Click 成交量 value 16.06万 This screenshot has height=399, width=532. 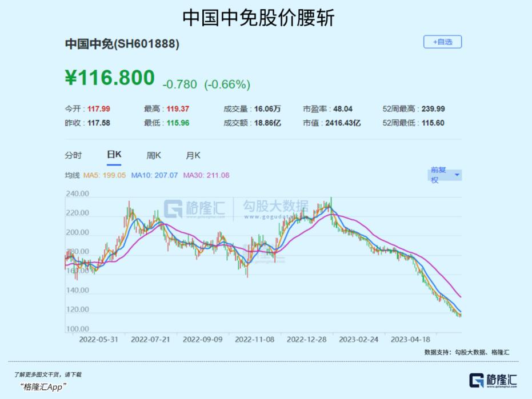click(267, 109)
